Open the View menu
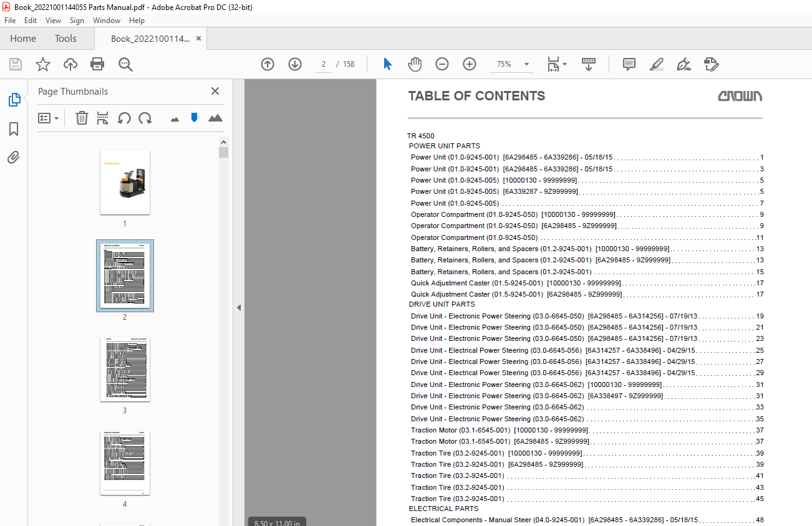Image resolution: width=812 pixels, height=526 pixels. point(54,21)
